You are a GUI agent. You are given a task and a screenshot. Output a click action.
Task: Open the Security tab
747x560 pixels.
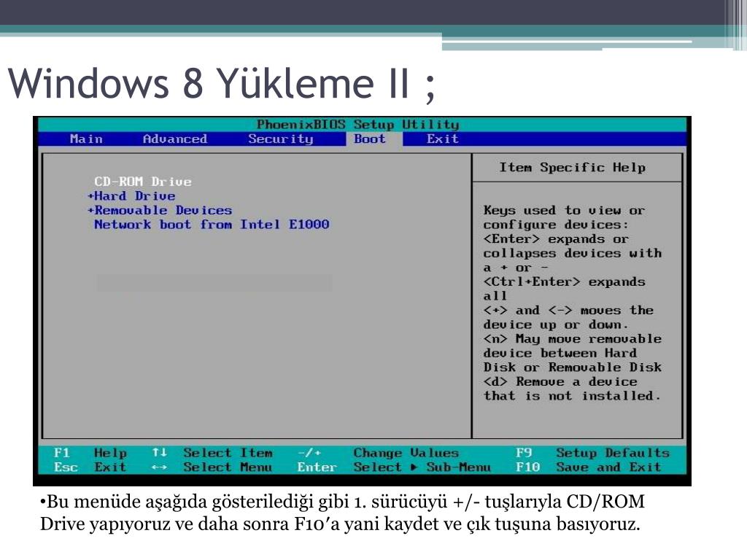[281, 139]
